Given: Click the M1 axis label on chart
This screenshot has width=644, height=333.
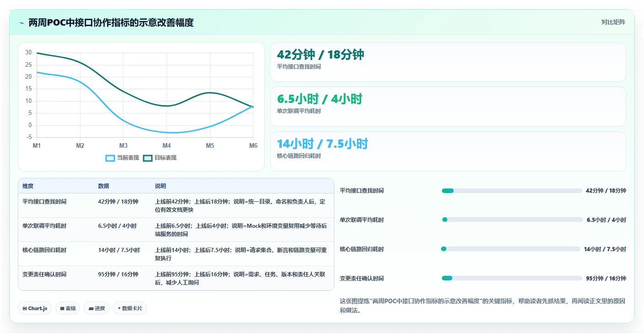Looking at the screenshot, I should click(x=37, y=145).
